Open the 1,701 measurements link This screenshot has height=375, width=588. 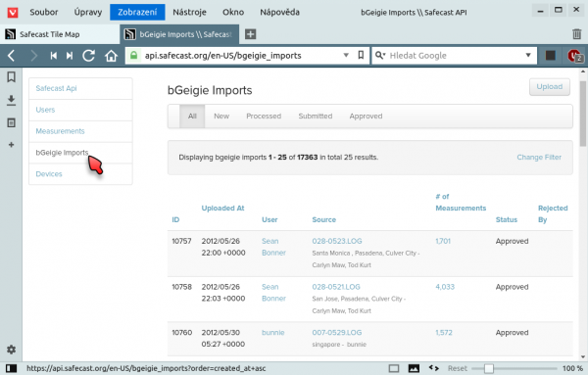(443, 241)
